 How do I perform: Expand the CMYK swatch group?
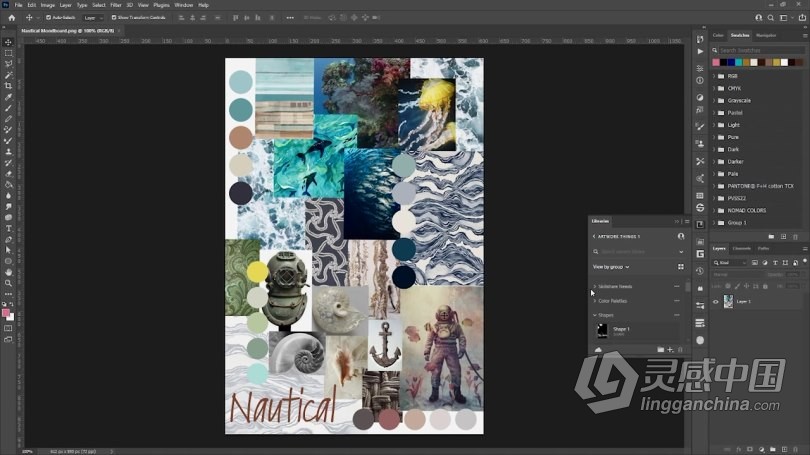coord(714,88)
